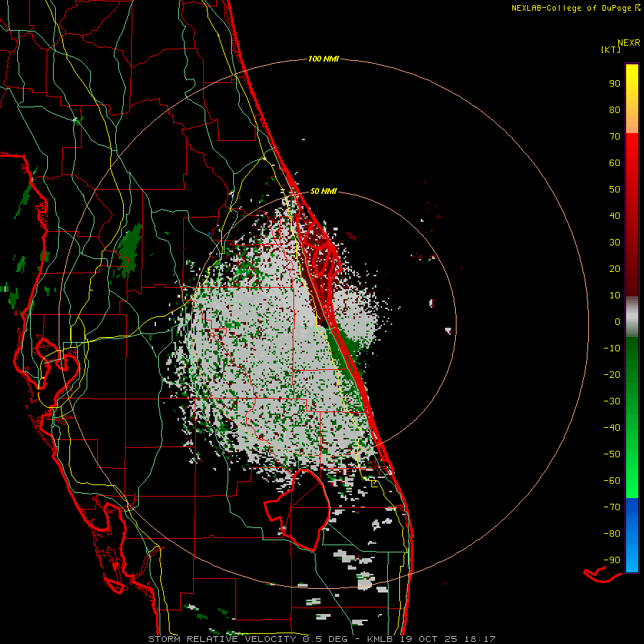Viewport: 644px width, 644px height.
Task: Click the 80 value on the velocity scale
Action: click(x=615, y=110)
